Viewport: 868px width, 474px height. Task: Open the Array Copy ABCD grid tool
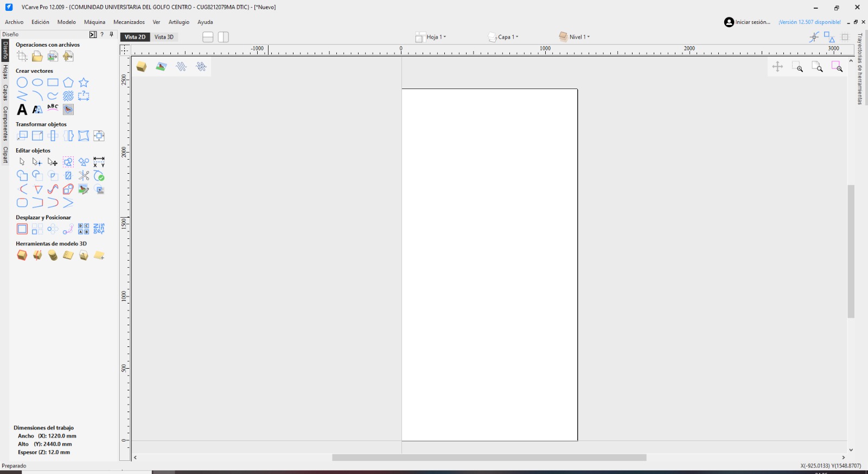pyautogui.click(x=84, y=229)
